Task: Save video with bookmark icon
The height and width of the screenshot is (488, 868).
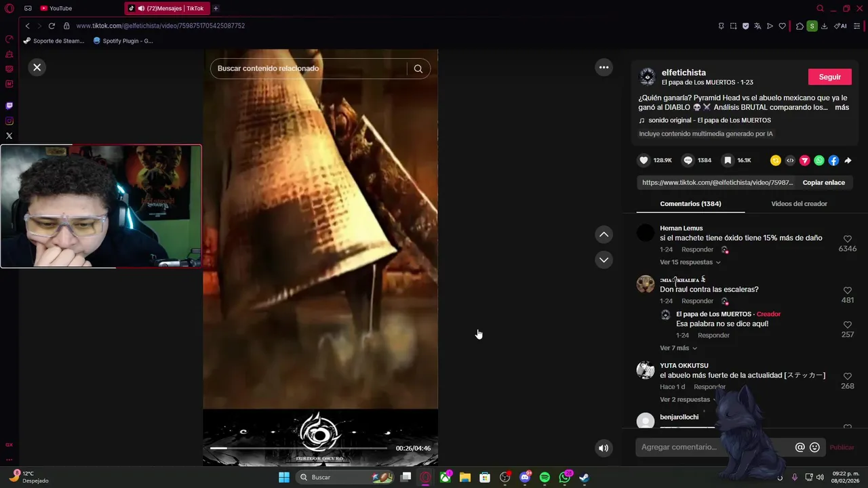Action: tap(728, 161)
